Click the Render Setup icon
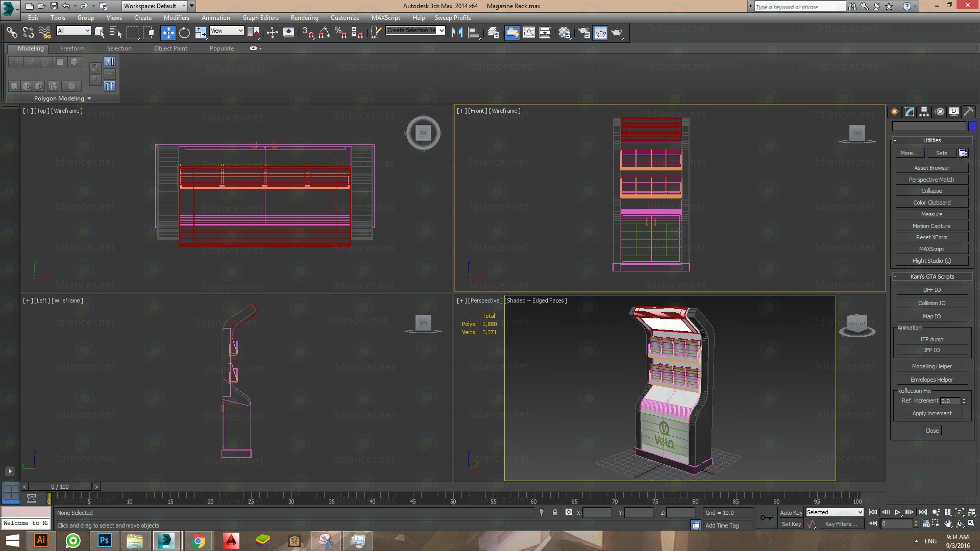 pos(583,32)
